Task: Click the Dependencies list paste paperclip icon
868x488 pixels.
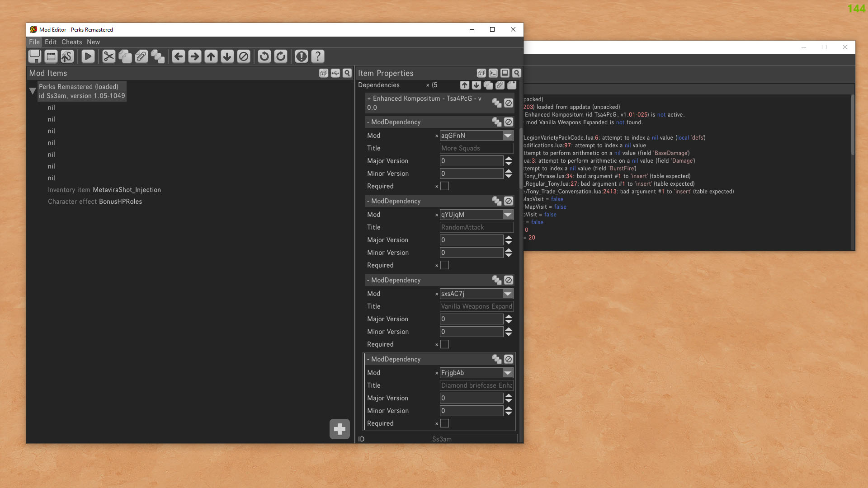Action: [500, 85]
